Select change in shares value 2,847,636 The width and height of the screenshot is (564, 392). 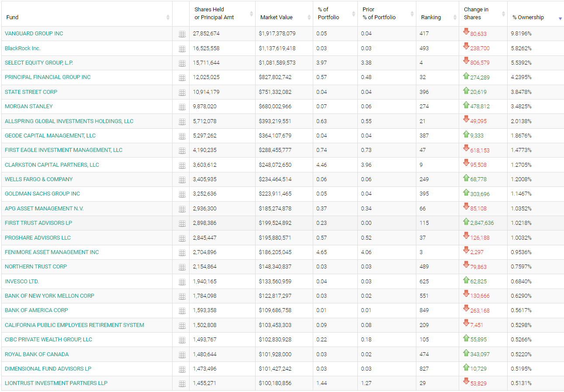[482, 223]
